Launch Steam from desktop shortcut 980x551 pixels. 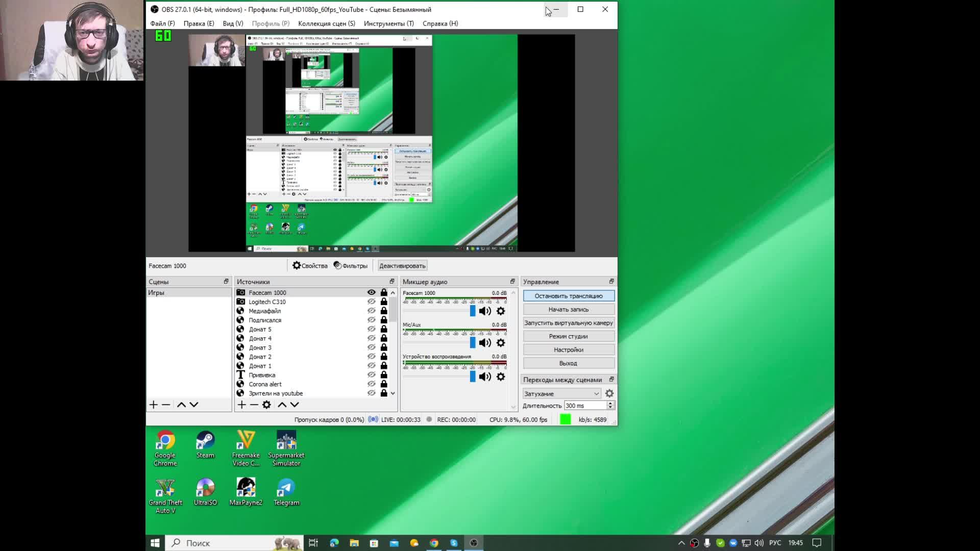(x=205, y=445)
